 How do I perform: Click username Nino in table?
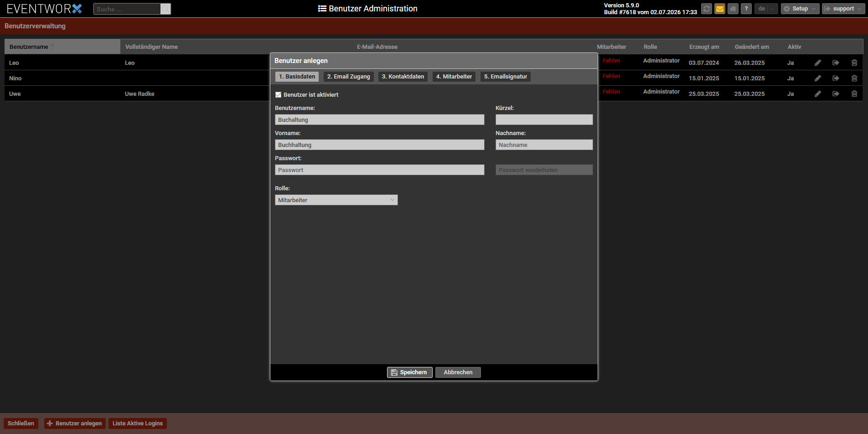tap(15, 78)
